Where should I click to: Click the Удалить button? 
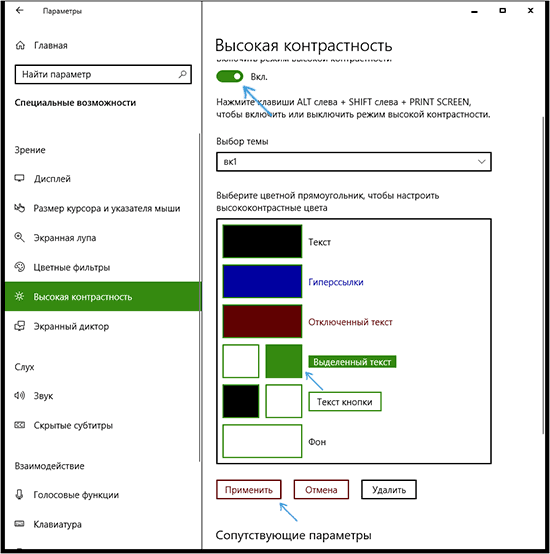pos(389,489)
